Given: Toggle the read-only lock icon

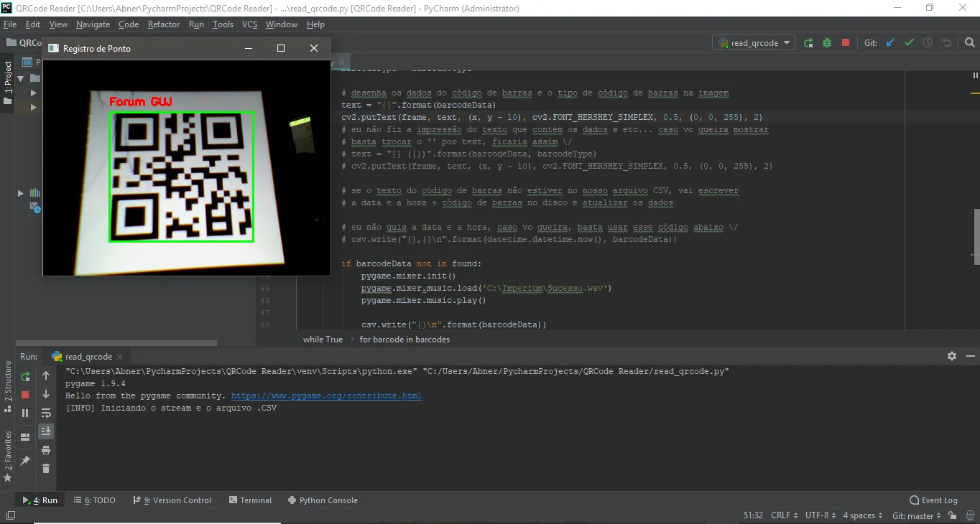Looking at the screenshot, I should 953,515.
